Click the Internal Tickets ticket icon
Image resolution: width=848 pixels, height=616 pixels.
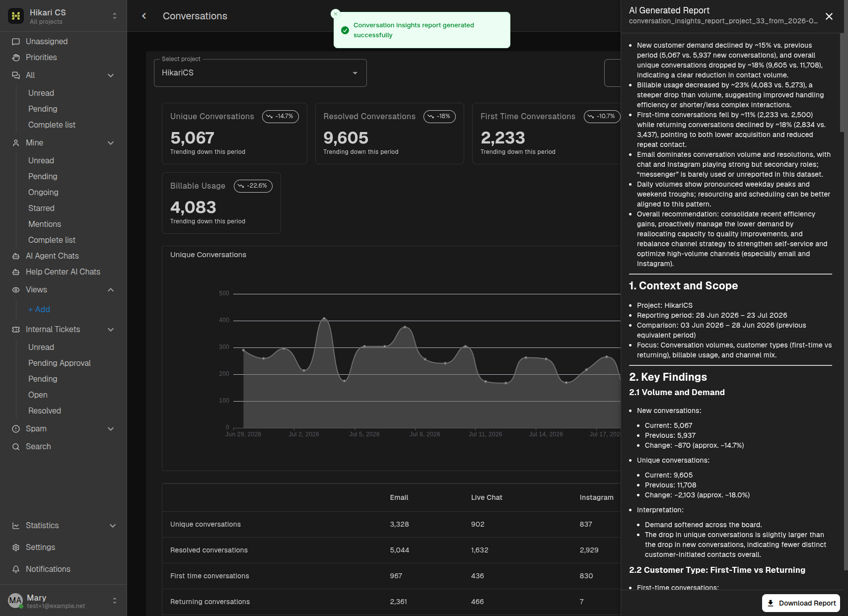16,330
